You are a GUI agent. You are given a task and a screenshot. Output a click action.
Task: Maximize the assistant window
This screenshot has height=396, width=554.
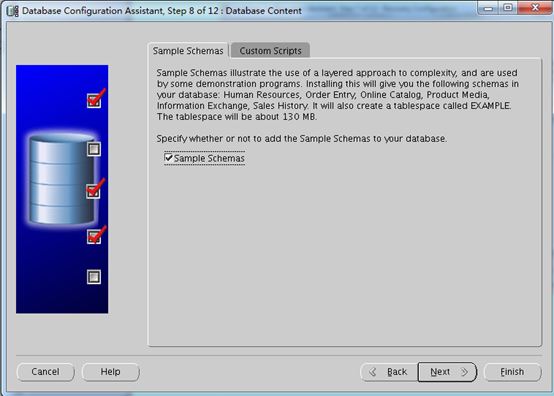point(508,7)
